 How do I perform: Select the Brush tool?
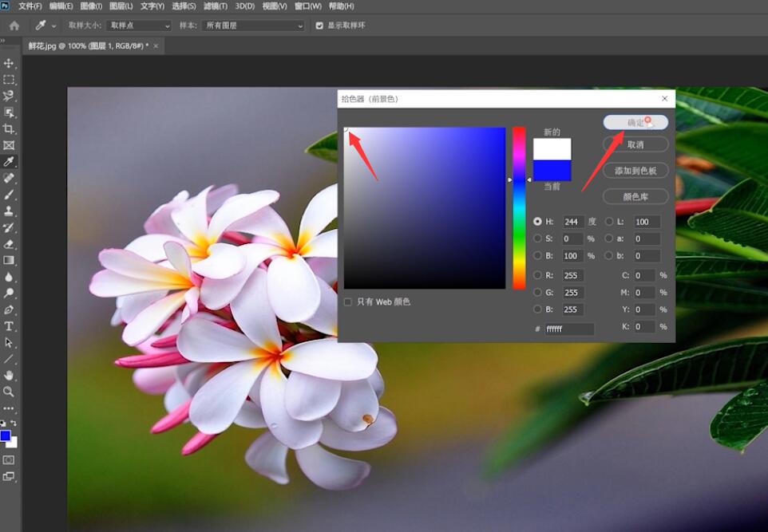8,195
